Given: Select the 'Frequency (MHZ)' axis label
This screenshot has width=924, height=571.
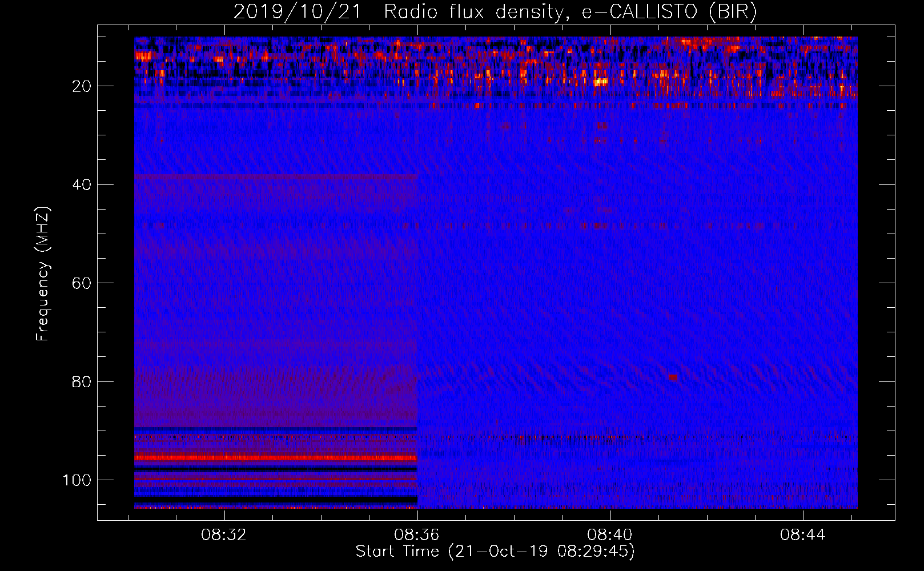Looking at the screenshot, I should click(x=43, y=274).
